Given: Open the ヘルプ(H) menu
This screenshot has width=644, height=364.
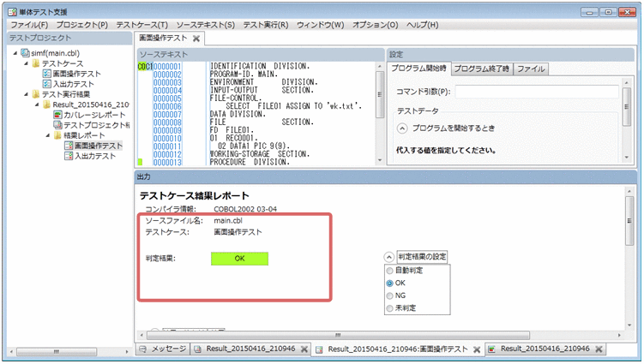Looking at the screenshot, I should tap(423, 25).
